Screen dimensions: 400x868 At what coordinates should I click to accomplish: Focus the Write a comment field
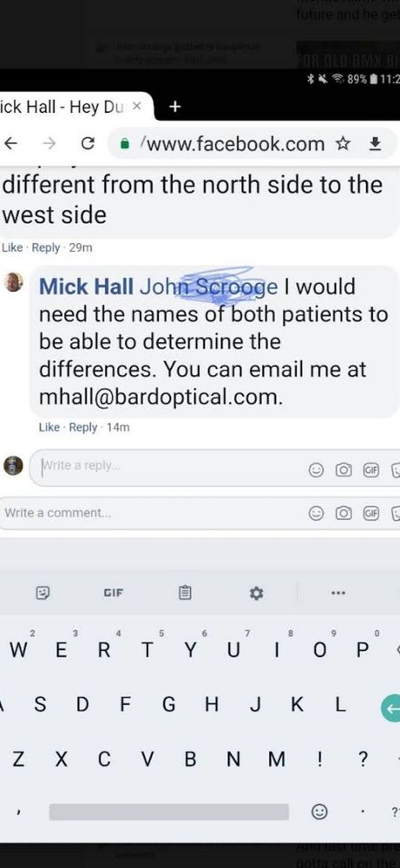[x=200, y=513]
